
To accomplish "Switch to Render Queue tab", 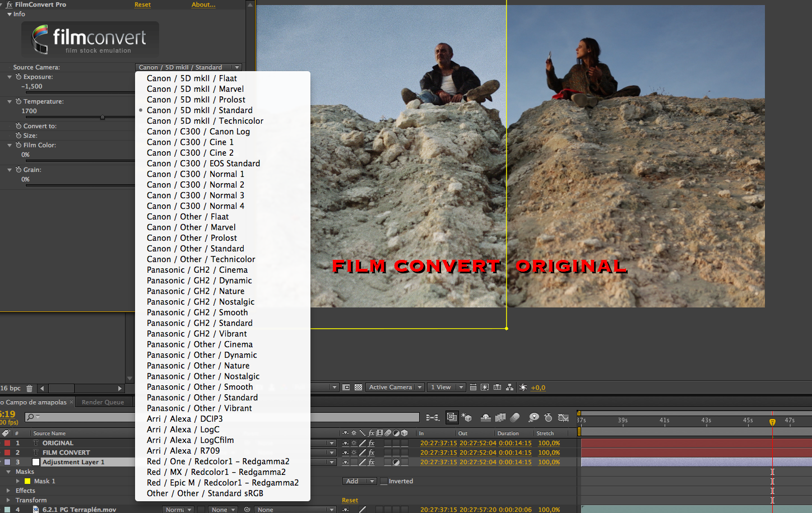I will [103, 402].
